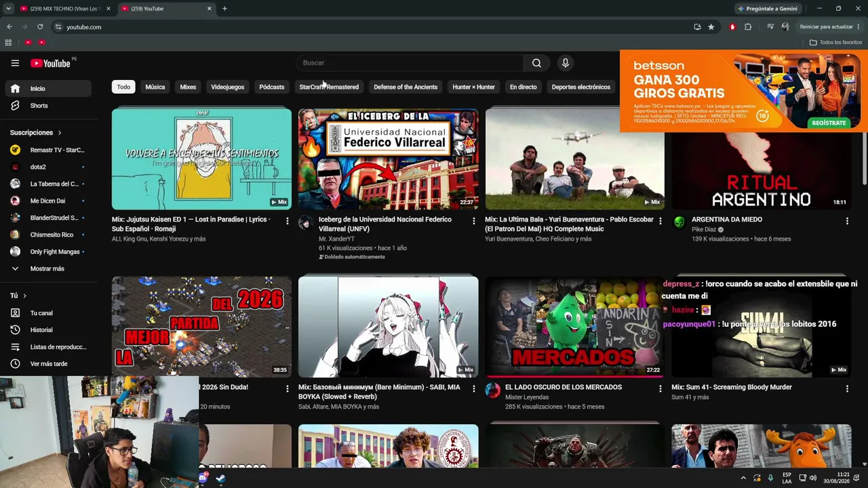Select the Hunter × Hunter chip
This screenshot has height=488, width=868.
(x=473, y=87)
